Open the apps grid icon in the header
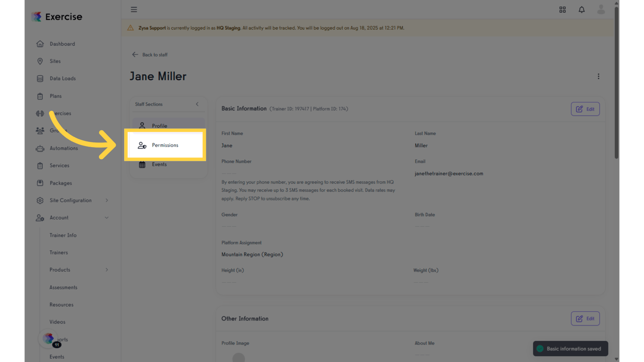644x362 pixels. (x=562, y=9)
